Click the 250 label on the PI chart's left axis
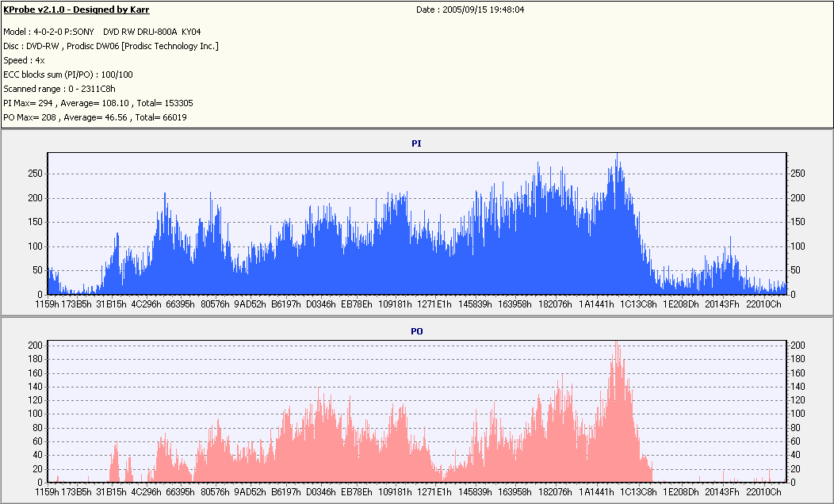This screenshot has height=504, width=834. [x=35, y=174]
